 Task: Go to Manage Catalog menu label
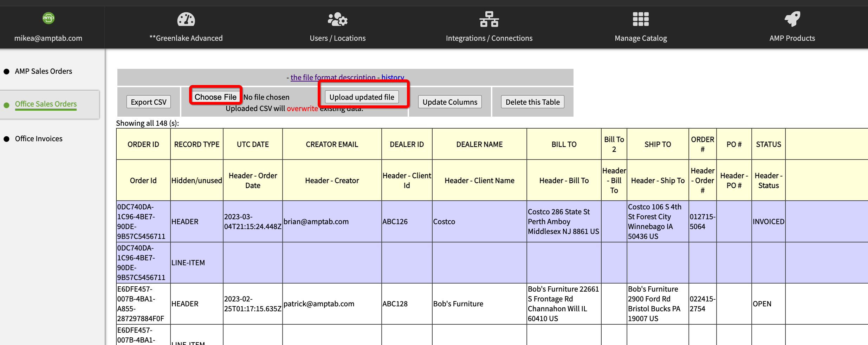[641, 38]
